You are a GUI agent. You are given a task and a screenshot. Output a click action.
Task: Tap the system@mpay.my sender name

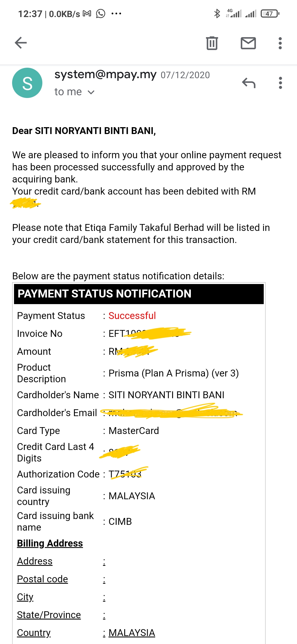click(x=105, y=74)
